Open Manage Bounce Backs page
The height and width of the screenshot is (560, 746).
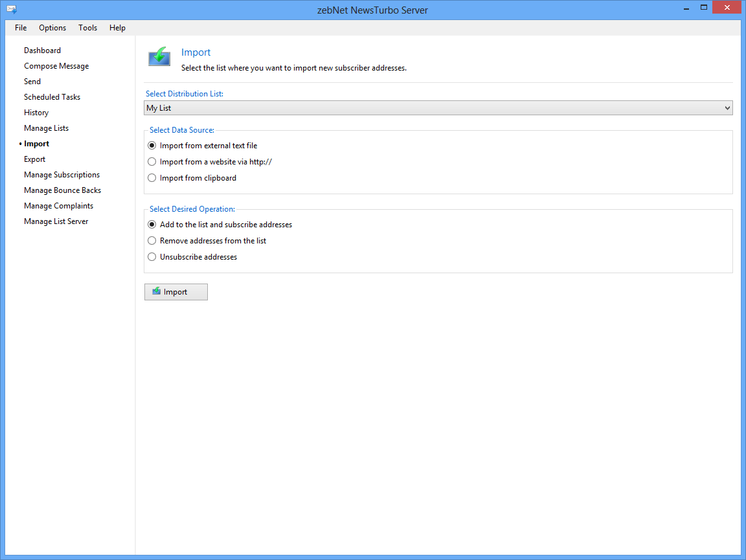(62, 190)
